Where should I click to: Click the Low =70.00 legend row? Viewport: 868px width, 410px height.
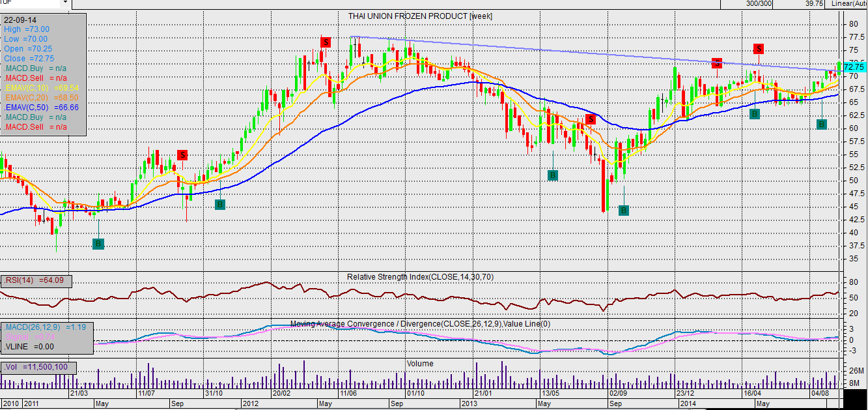(26, 39)
